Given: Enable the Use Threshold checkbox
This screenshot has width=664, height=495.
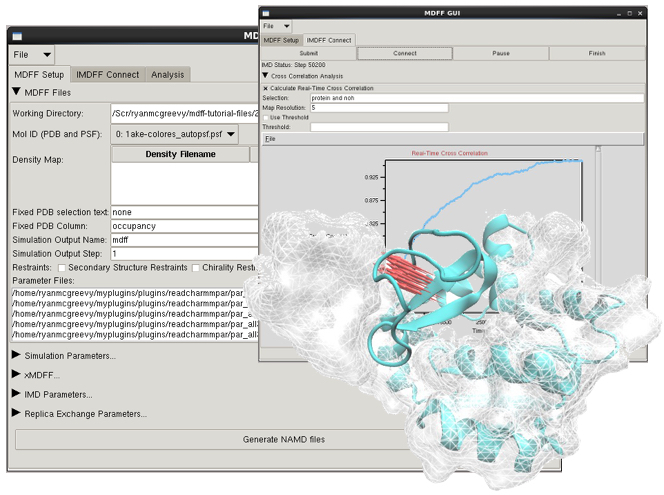Looking at the screenshot, I should point(265,117).
